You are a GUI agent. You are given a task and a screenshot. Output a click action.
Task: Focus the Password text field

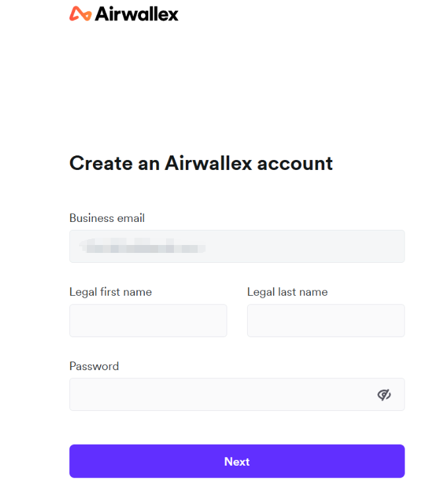[217, 395]
